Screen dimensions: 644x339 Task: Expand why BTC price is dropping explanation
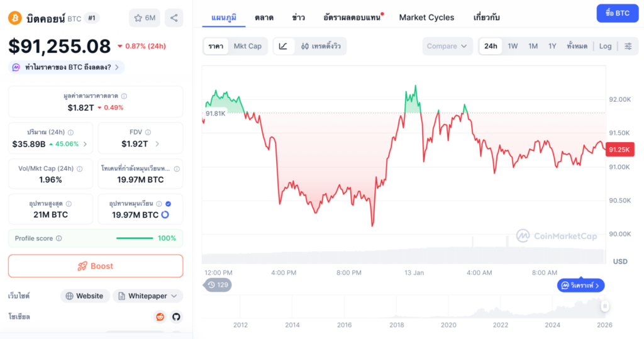[x=67, y=67]
